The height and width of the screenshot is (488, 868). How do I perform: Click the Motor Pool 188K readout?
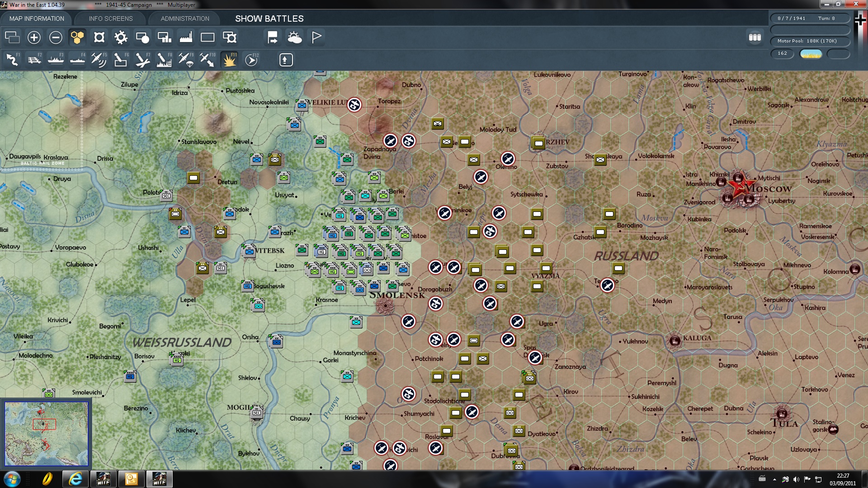810,41
